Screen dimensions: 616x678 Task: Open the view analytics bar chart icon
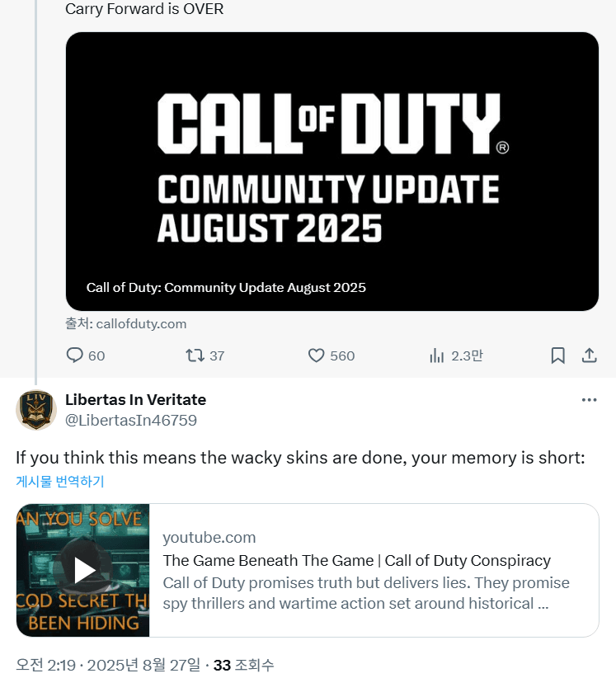[x=436, y=355]
